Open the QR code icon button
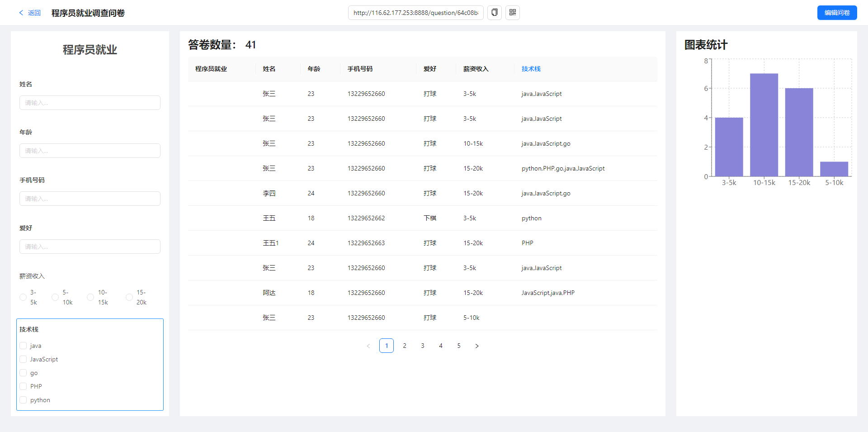Image resolution: width=868 pixels, height=432 pixels. pyautogui.click(x=513, y=13)
